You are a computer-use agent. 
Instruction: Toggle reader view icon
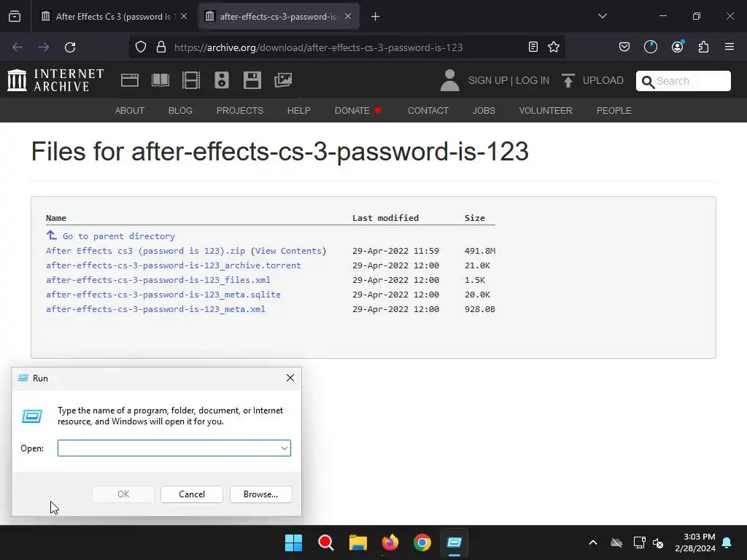coord(533,47)
